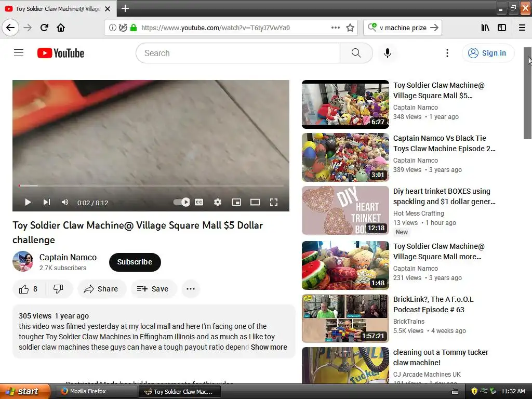Go back with the browser back arrow

(10, 28)
